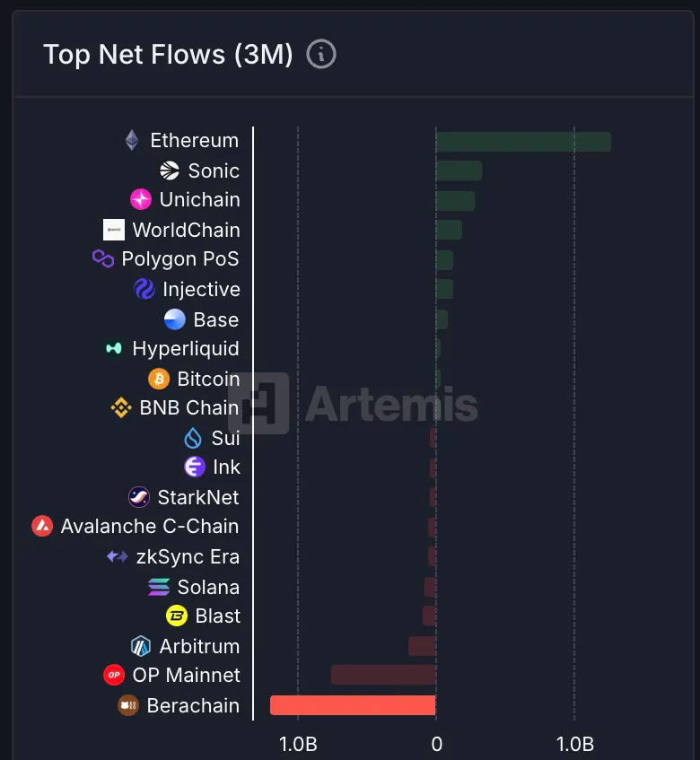Viewport: 700px width, 760px height.
Task: Click the Hyperliquid chain name label
Action: tap(186, 349)
